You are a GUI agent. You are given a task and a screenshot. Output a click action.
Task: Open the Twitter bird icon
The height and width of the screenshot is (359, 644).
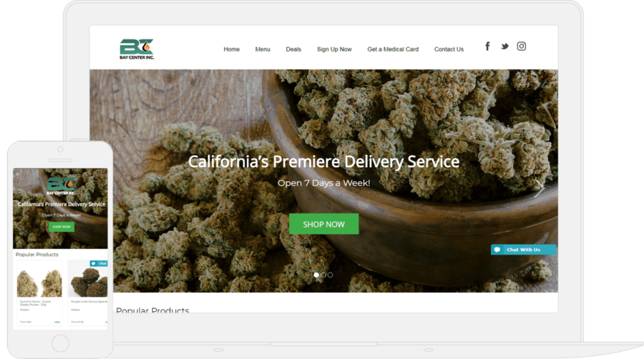[504, 46]
